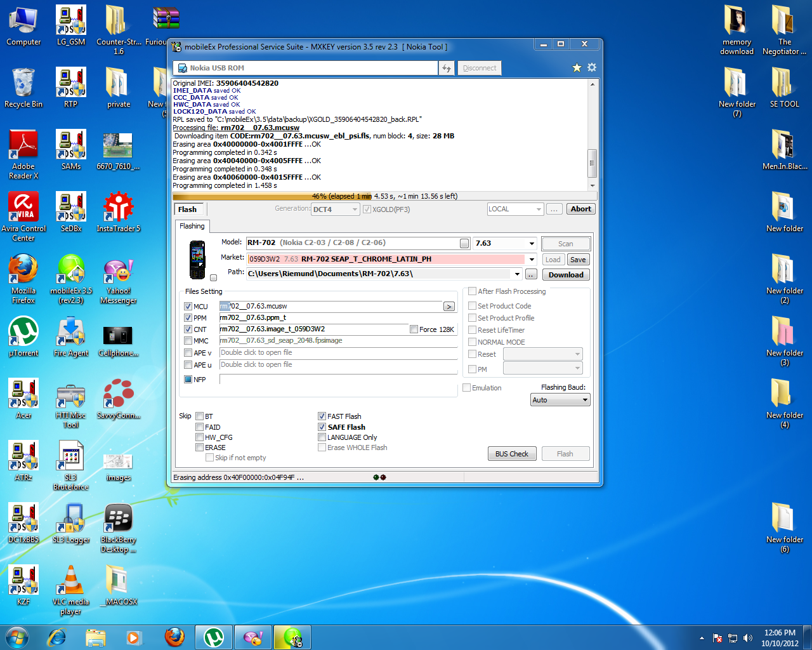This screenshot has height=650, width=812.
Task: Expand the firmware Path dropdown
Action: click(x=517, y=274)
